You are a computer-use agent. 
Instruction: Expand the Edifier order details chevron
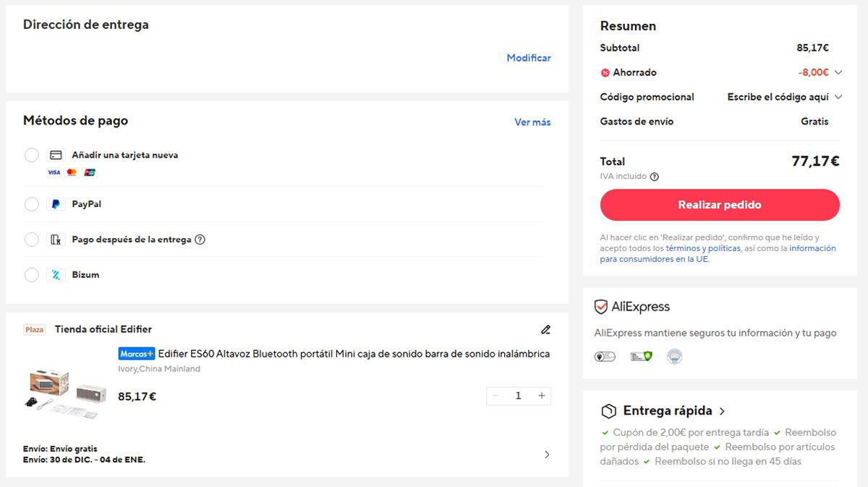point(548,454)
